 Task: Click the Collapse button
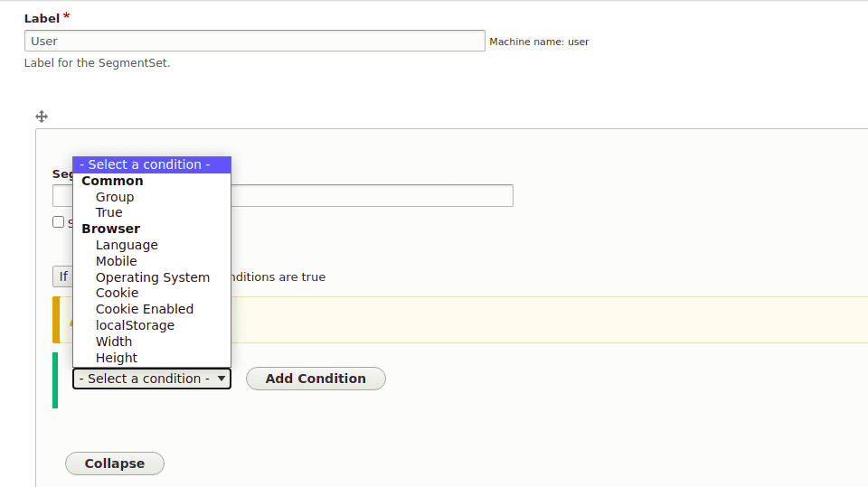tap(115, 464)
